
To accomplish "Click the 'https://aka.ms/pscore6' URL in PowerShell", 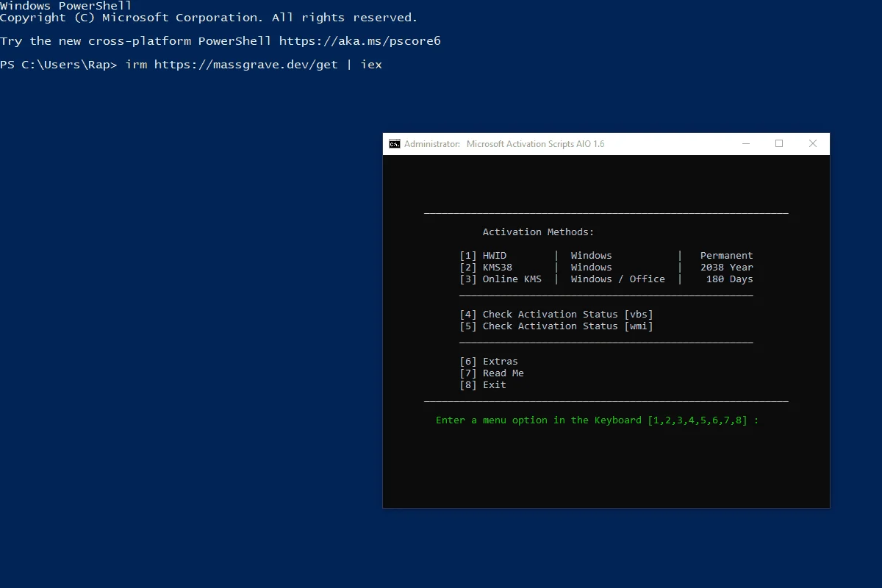I will 360,41.
